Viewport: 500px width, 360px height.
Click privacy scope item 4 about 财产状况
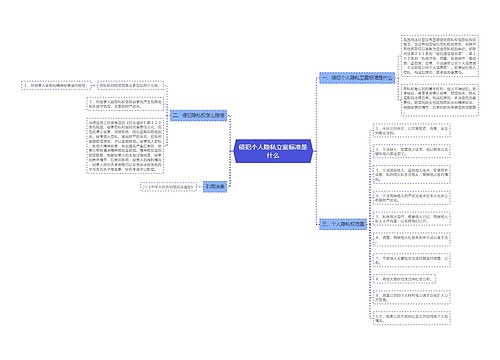coord(412,198)
